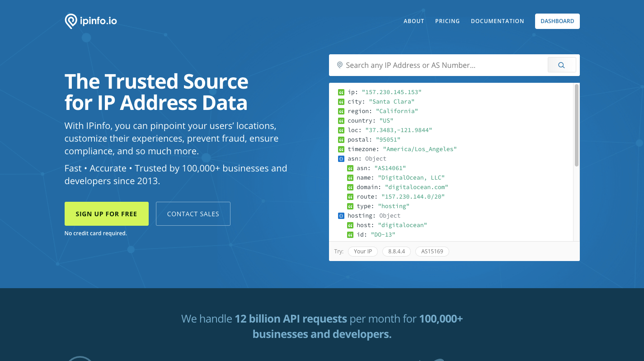The width and height of the screenshot is (644, 361).
Task: Click the string icon beside "loc" field
Action: coord(341,130)
